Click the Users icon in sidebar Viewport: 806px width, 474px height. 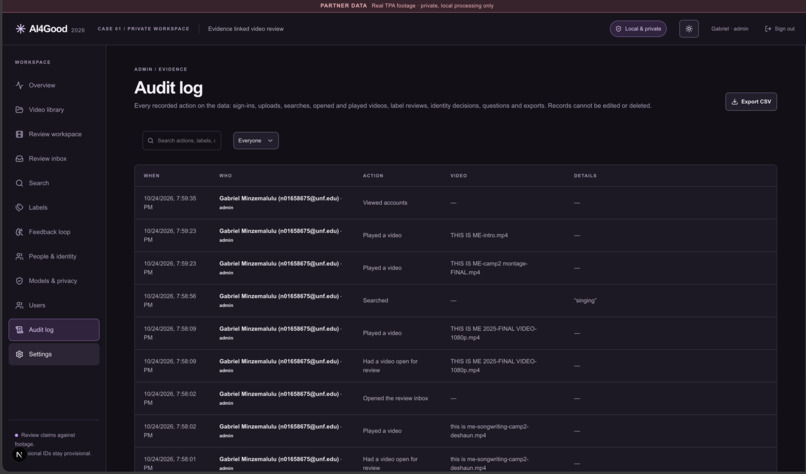pyautogui.click(x=20, y=305)
